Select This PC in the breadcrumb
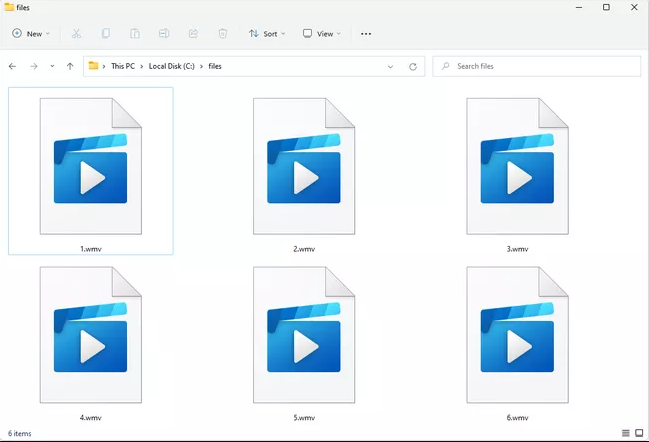Screen dimensions: 649x442 [123, 66]
